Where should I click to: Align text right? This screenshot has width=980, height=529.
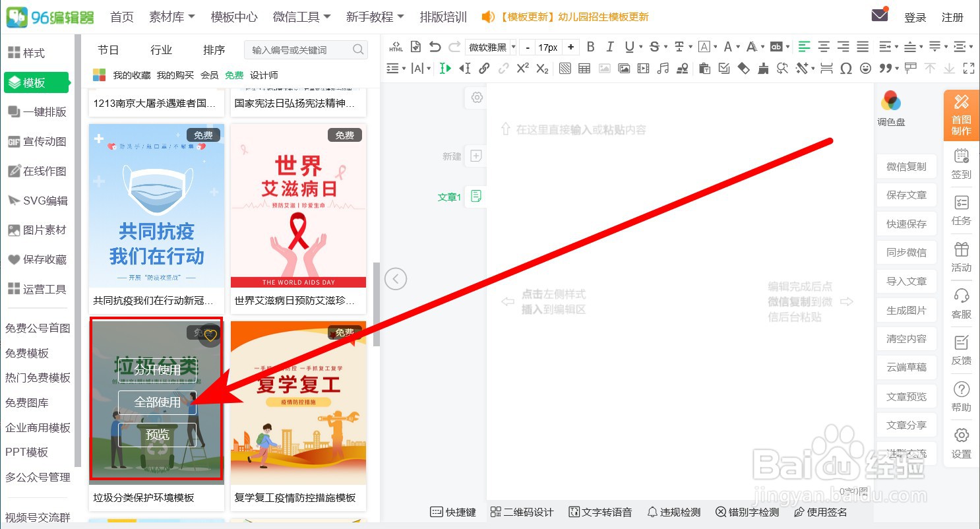point(843,47)
